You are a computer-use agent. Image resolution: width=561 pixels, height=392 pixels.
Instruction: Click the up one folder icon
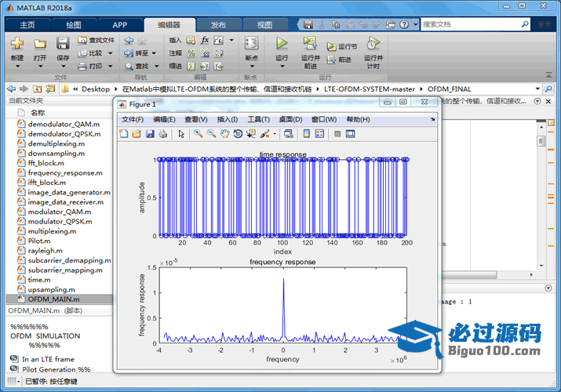click(37, 89)
